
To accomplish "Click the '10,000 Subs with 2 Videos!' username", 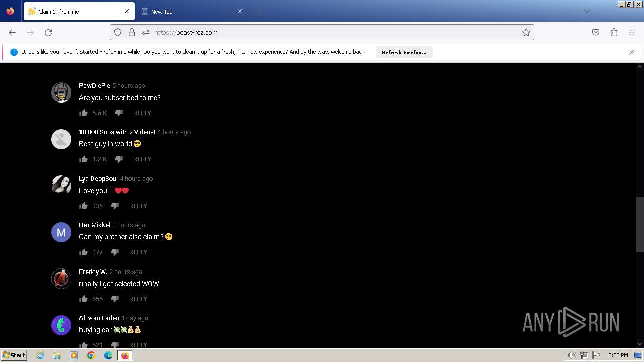I will 117,132.
